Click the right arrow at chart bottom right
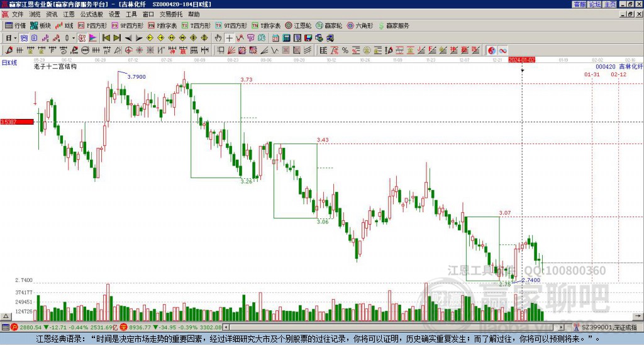Screen dimensions: 644x345 638,316
